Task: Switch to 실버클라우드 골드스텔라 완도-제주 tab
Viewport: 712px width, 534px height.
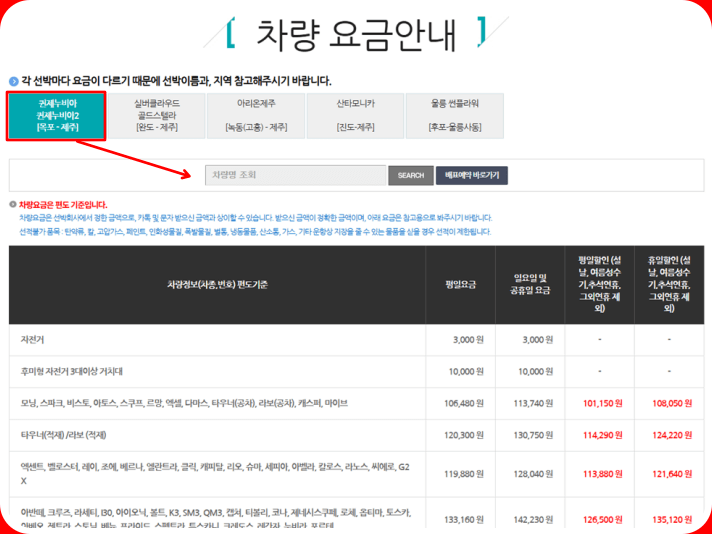Action: pyautogui.click(x=157, y=116)
